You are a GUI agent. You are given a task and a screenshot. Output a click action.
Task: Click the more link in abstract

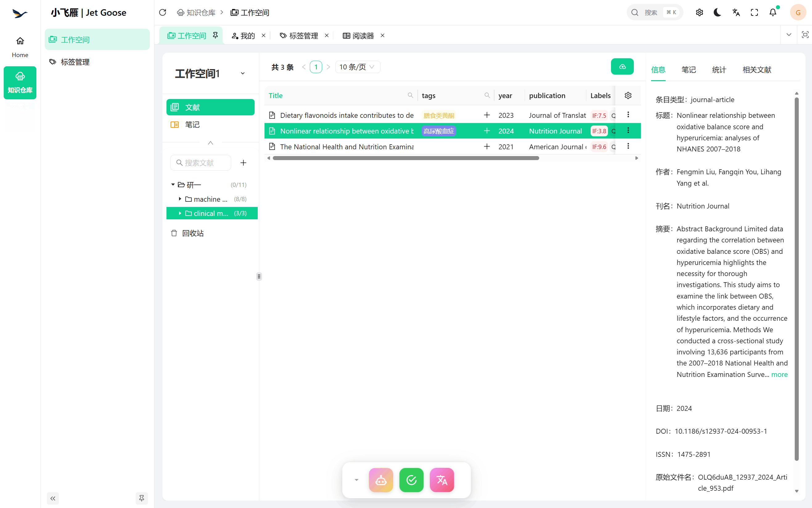tap(779, 374)
